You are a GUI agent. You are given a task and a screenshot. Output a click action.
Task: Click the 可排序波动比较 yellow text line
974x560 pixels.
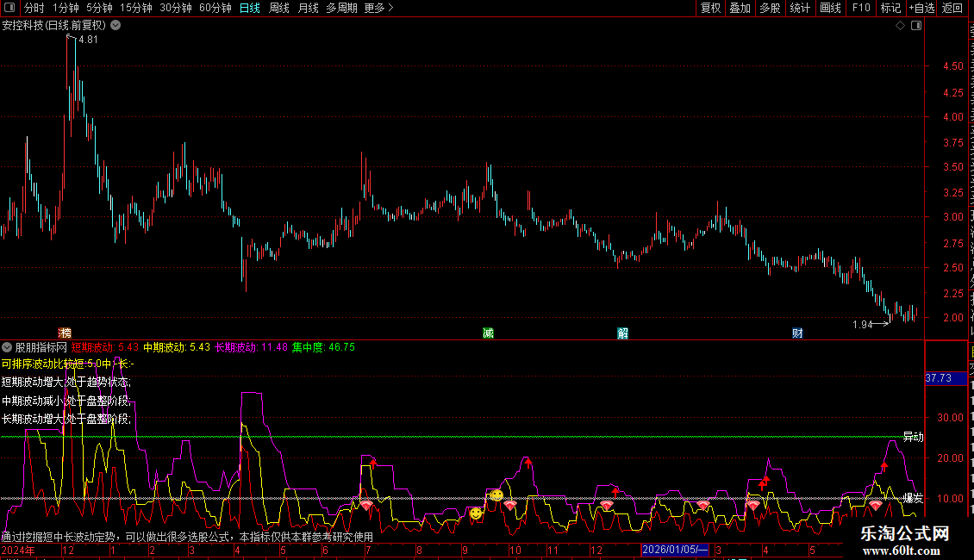pyautogui.click(x=68, y=364)
